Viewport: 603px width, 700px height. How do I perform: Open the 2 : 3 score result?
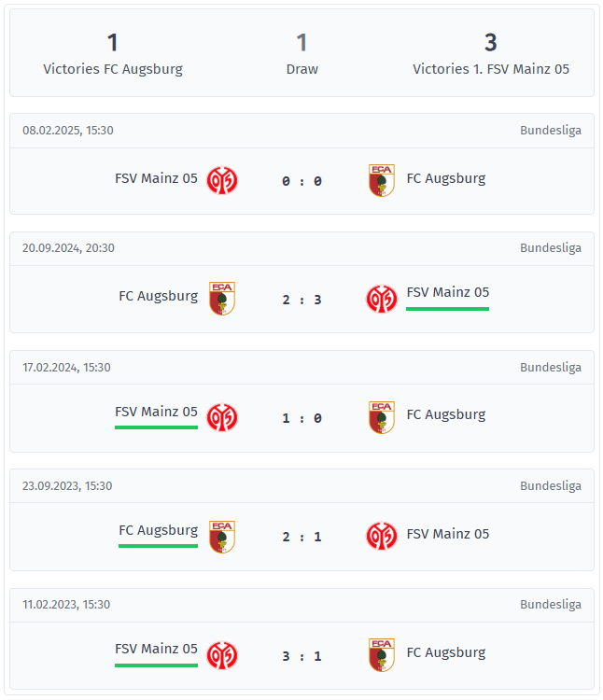(x=301, y=300)
